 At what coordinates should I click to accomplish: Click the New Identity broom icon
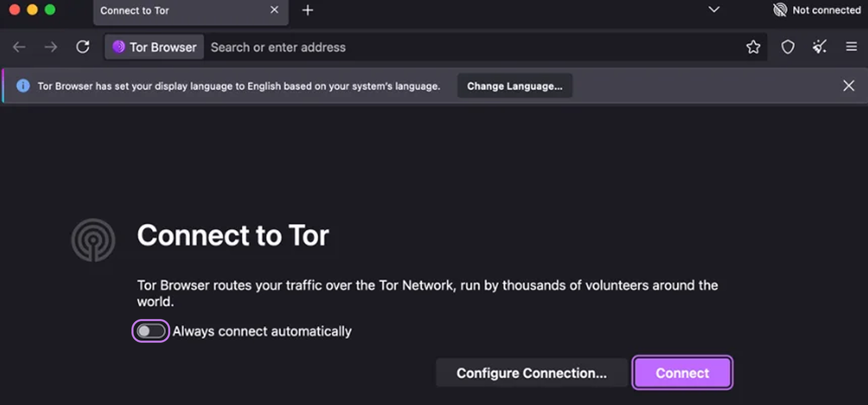click(819, 47)
